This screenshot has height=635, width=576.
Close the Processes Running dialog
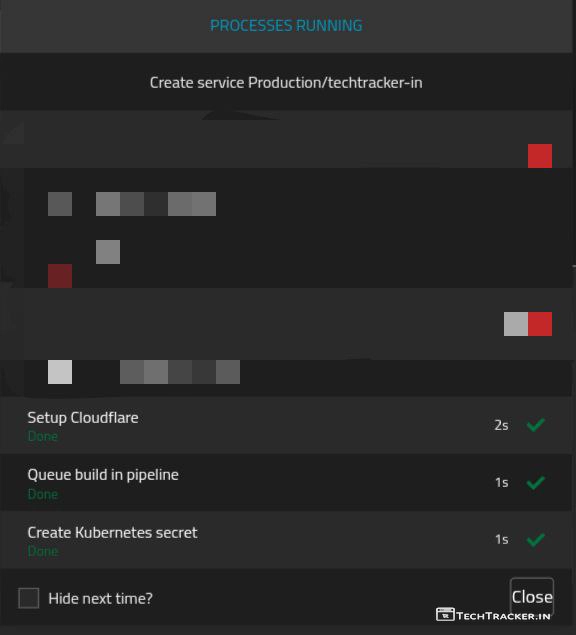(x=532, y=597)
